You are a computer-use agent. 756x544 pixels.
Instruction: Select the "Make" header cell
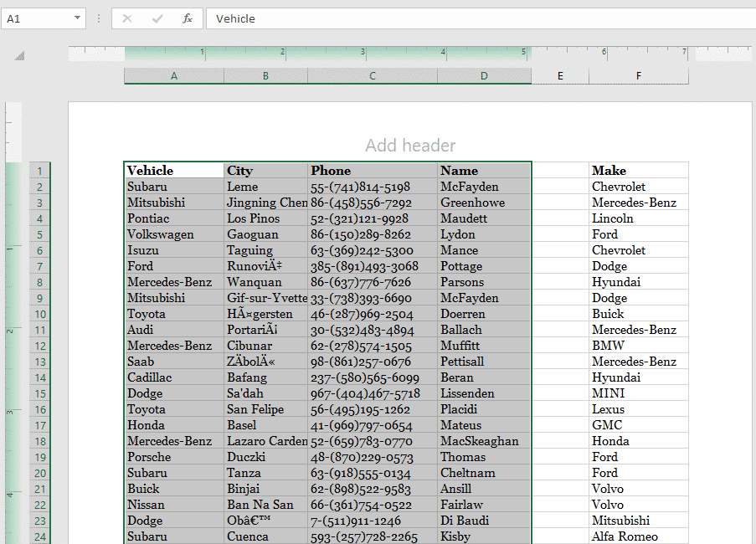tap(639, 171)
